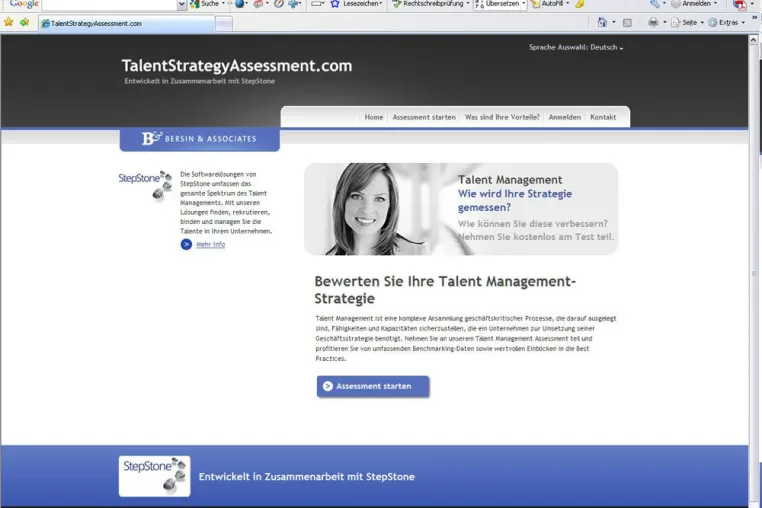Viewport: 762px width, 508px height.
Task: Click the wrench settings icon
Action: tap(655, 4)
